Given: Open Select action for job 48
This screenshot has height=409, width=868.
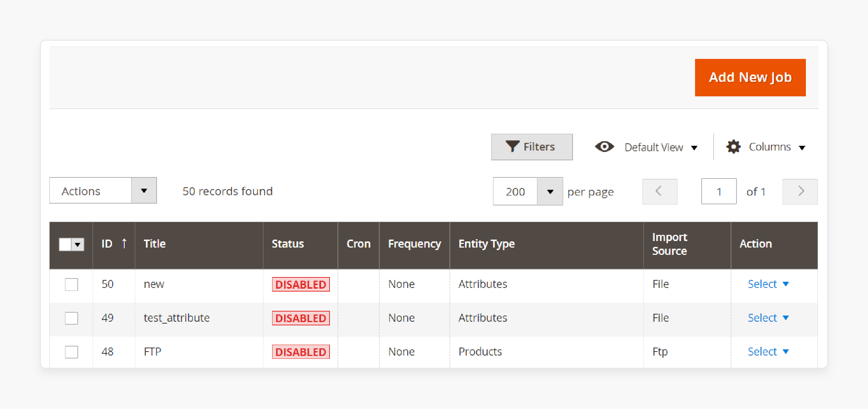Looking at the screenshot, I should 768,352.
